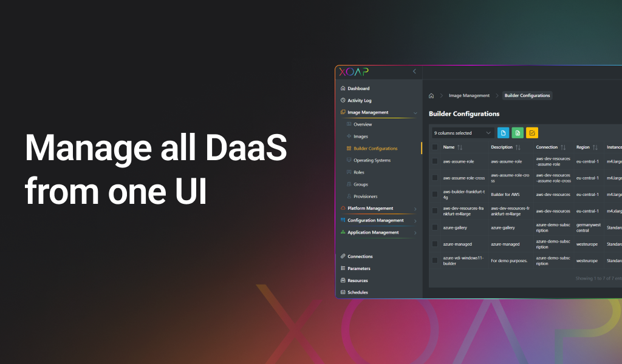The width and height of the screenshot is (622, 364).
Task: Click the Parameters list icon
Action: [x=343, y=268]
